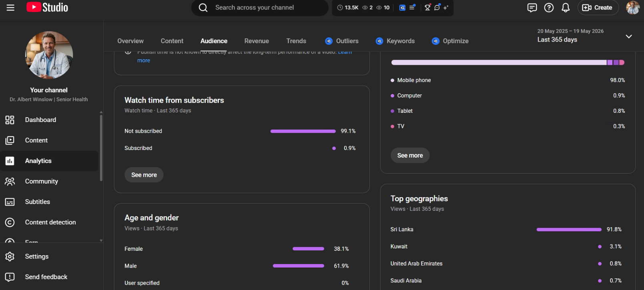Open the feedback message icon in the header
644x290 pixels.
[x=532, y=8]
